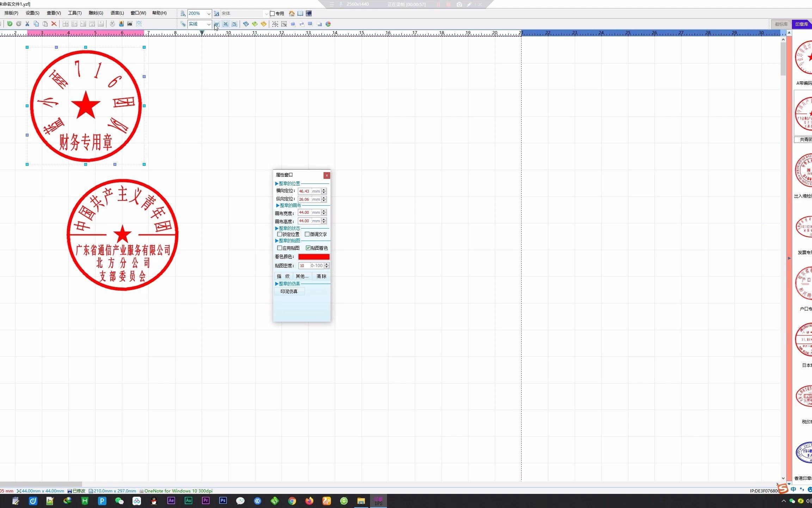
Task: Click the 印泥仿真 button
Action: tap(289, 291)
